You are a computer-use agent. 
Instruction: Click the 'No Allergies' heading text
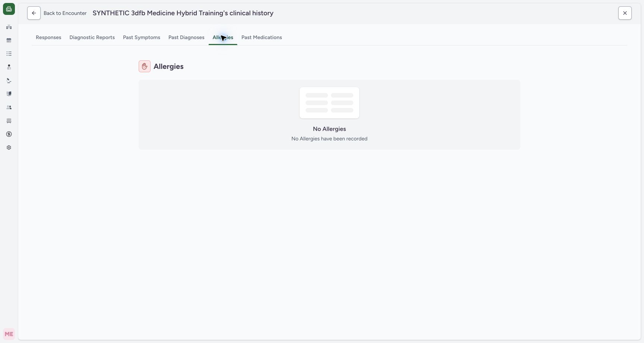point(329,129)
